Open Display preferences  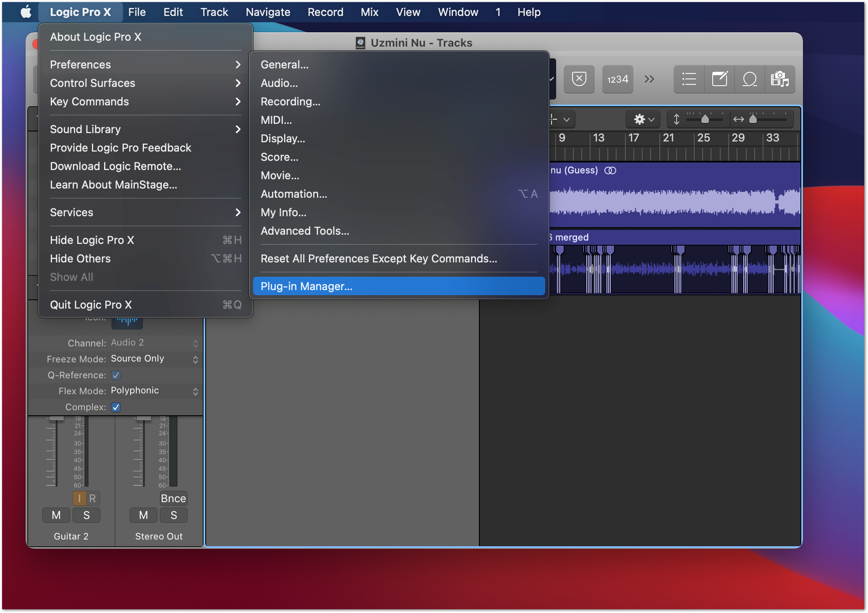coord(399,139)
